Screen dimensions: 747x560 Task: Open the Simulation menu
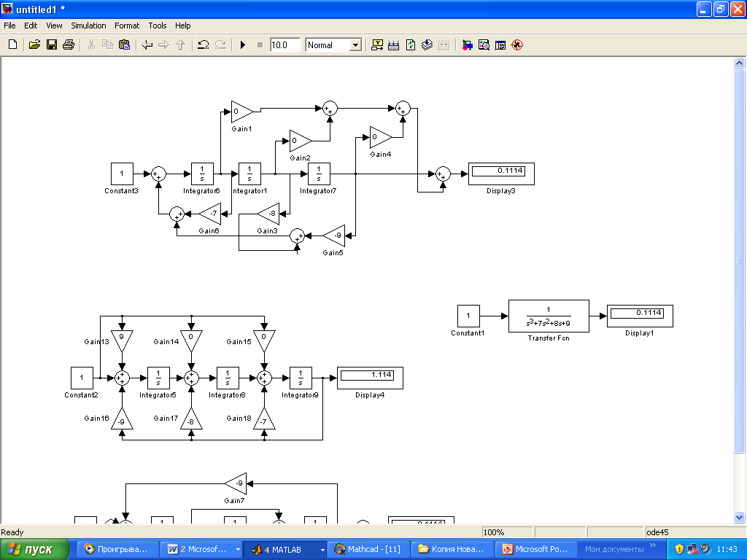coord(88,26)
